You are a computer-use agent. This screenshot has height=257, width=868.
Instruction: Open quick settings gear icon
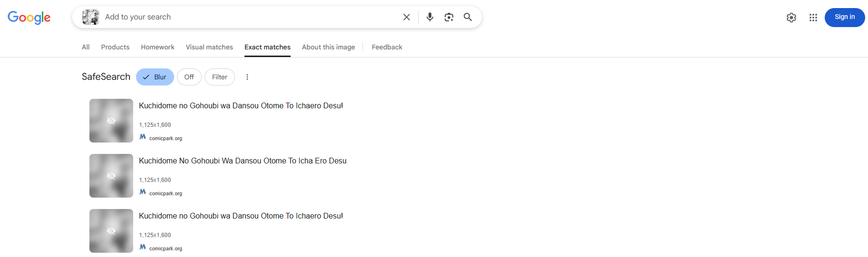coord(791,18)
